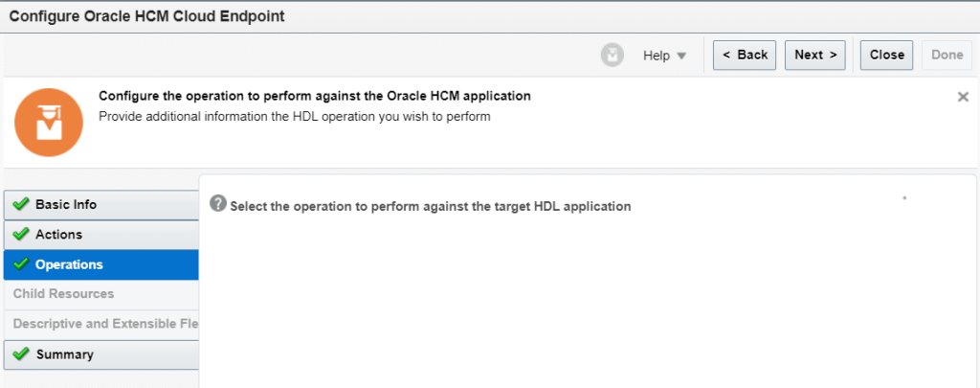980x388 pixels.
Task: Select the Child Resources step
Action: (x=63, y=294)
